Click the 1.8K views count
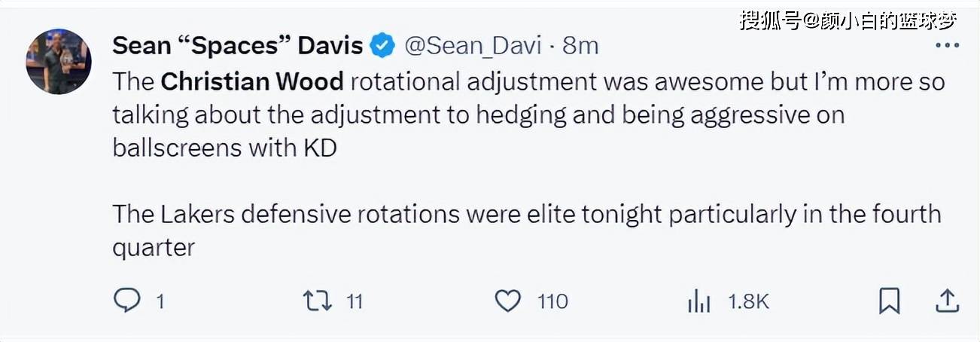This screenshot has width=980, height=342. pyautogui.click(x=748, y=302)
